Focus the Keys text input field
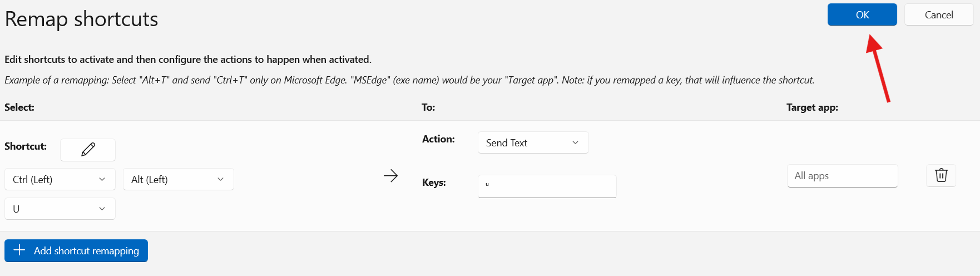 pos(547,186)
